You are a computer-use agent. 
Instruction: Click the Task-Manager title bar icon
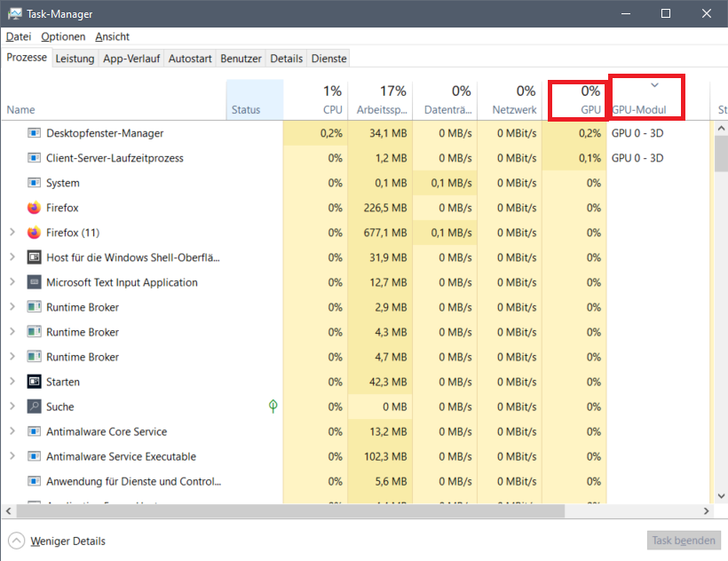14,14
